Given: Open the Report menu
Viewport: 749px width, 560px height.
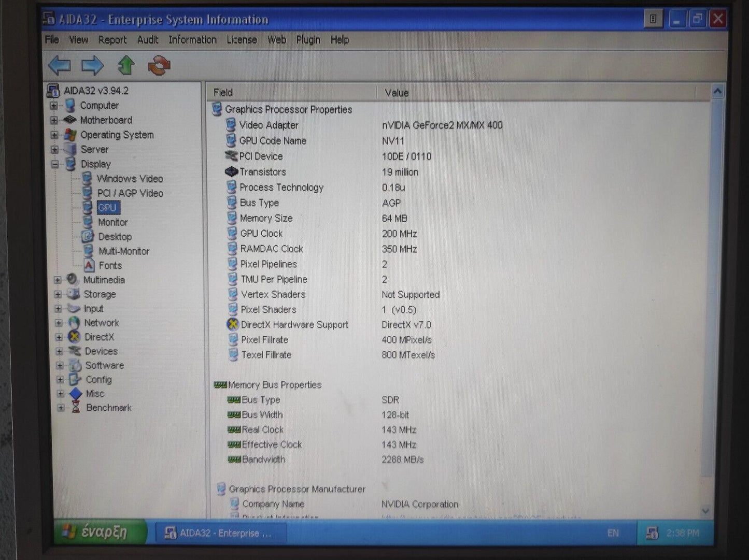Looking at the screenshot, I should pyautogui.click(x=112, y=40).
